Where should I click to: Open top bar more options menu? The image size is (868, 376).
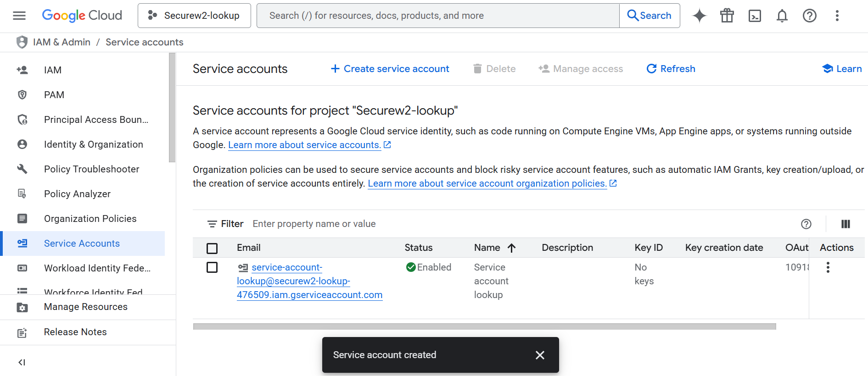coord(837,16)
